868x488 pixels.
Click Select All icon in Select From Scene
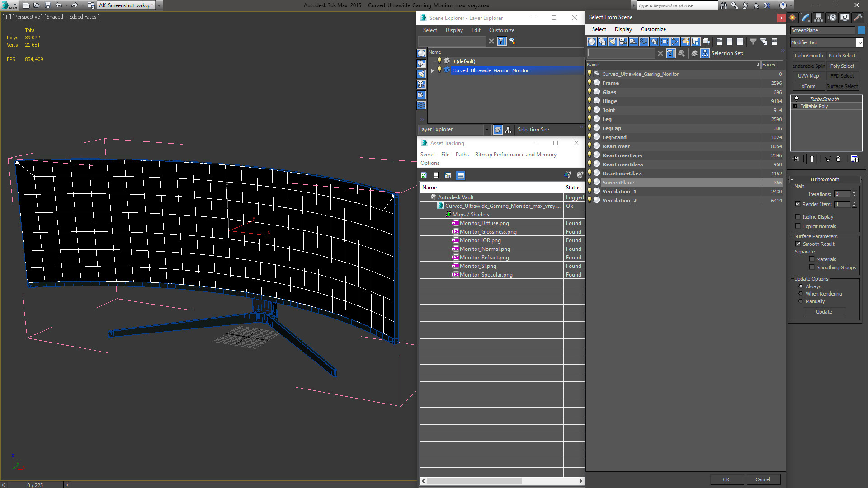[719, 42]
